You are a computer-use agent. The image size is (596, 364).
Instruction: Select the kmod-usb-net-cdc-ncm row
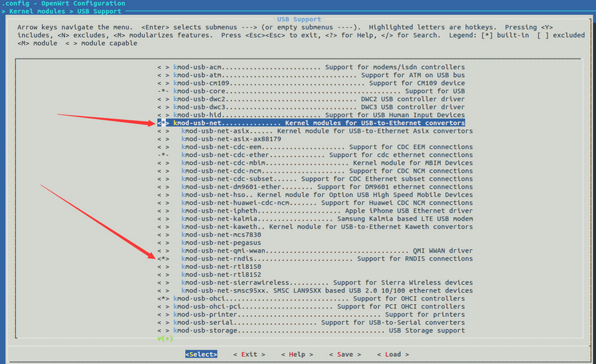point(315,171)
